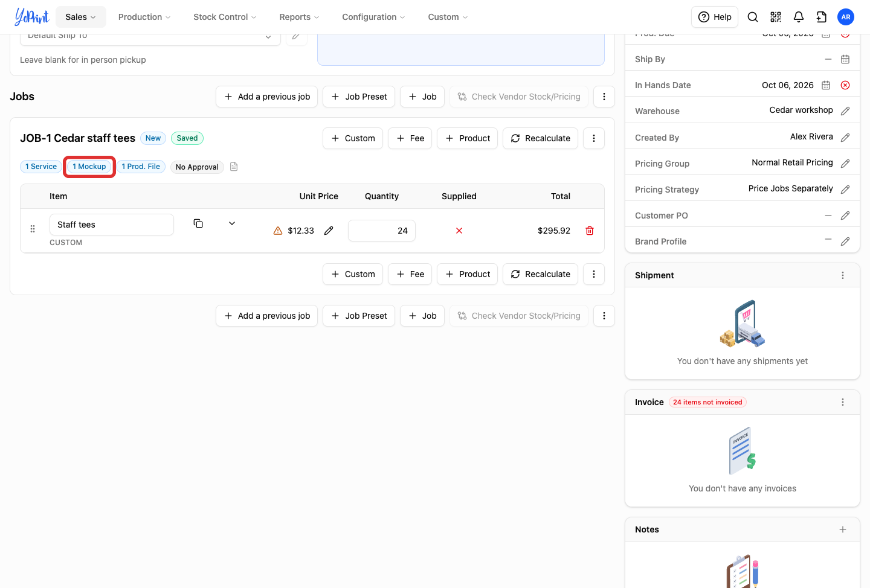Open the Reports menu
This screenshot has height=588, width=870.
click(x=299, y=17)
